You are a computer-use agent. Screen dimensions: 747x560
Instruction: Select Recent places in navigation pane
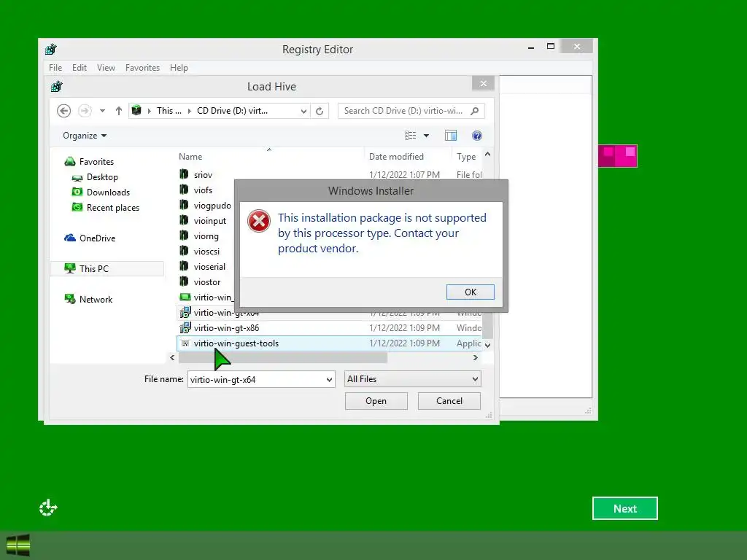pos(112,208)
